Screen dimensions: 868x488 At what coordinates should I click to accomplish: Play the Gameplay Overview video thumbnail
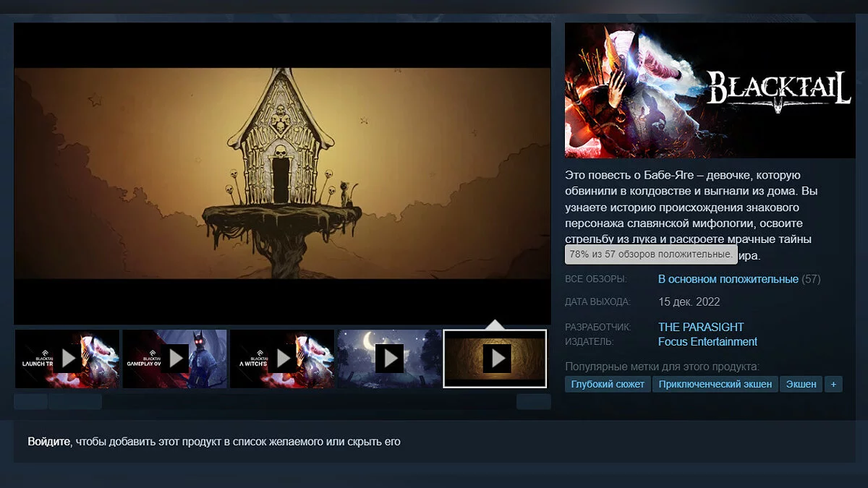pyautogui.click(x=174, y=359)
